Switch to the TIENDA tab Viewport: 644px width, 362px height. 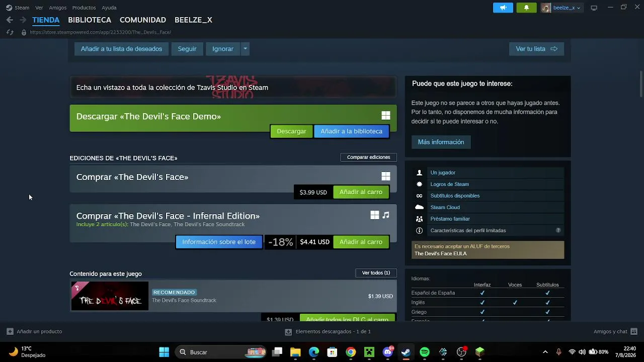pyautogui.click(x=46, y=20)
